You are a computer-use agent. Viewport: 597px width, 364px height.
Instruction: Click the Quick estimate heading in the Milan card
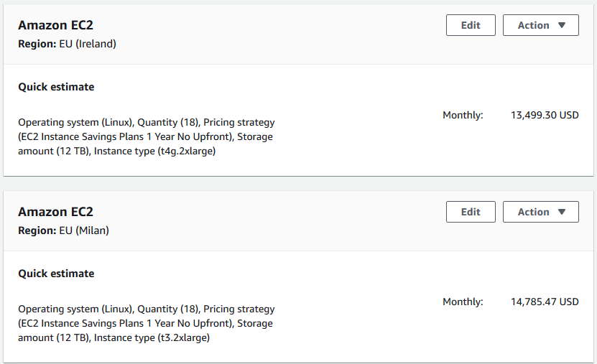coord(56,274)
